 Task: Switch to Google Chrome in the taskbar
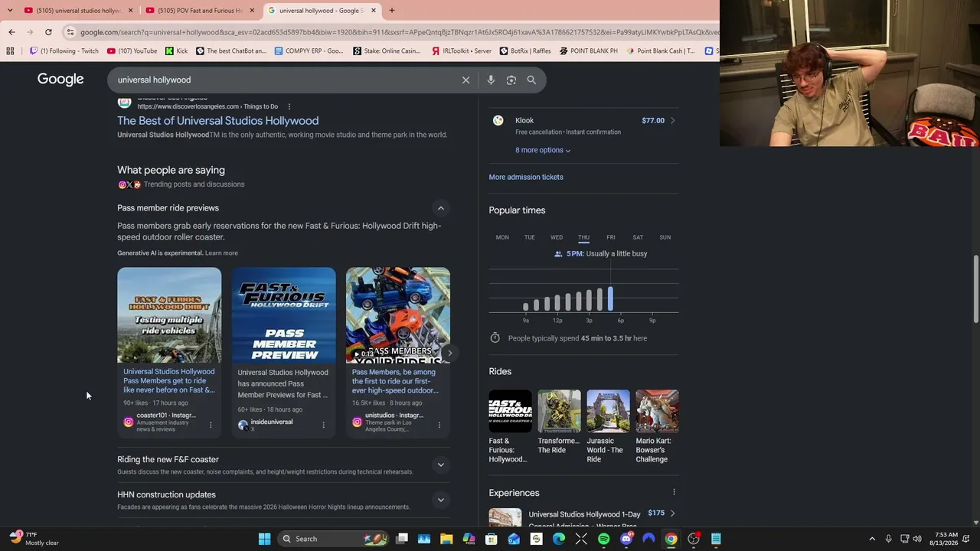click(x=671, y=539)
